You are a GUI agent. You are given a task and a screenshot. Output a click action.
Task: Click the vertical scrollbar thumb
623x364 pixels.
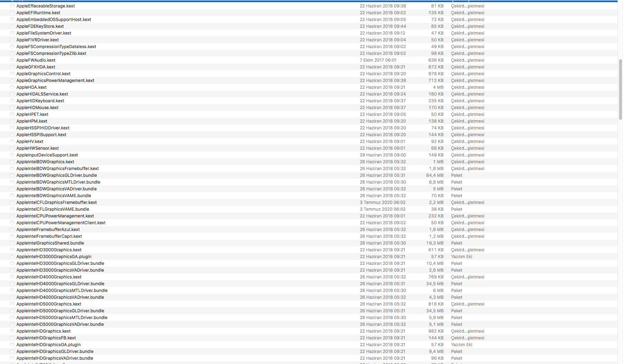(x=621, y=89)
